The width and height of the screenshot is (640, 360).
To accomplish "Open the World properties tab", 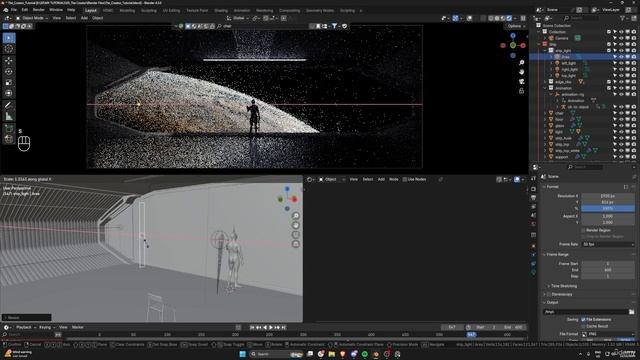I will coord(533,224).
